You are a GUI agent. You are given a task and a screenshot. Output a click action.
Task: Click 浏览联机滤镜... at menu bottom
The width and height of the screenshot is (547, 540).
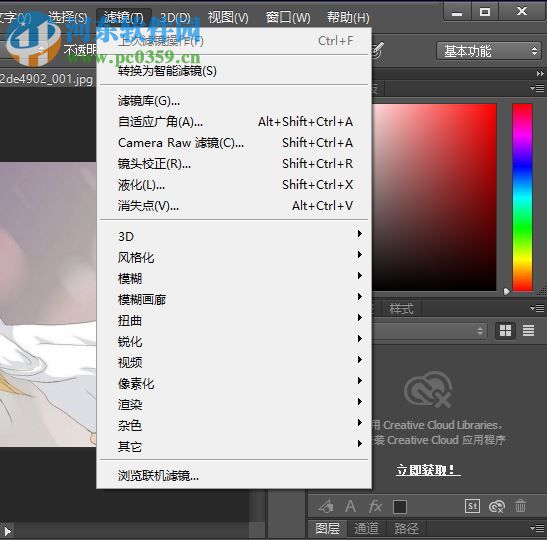coord(234,475)
